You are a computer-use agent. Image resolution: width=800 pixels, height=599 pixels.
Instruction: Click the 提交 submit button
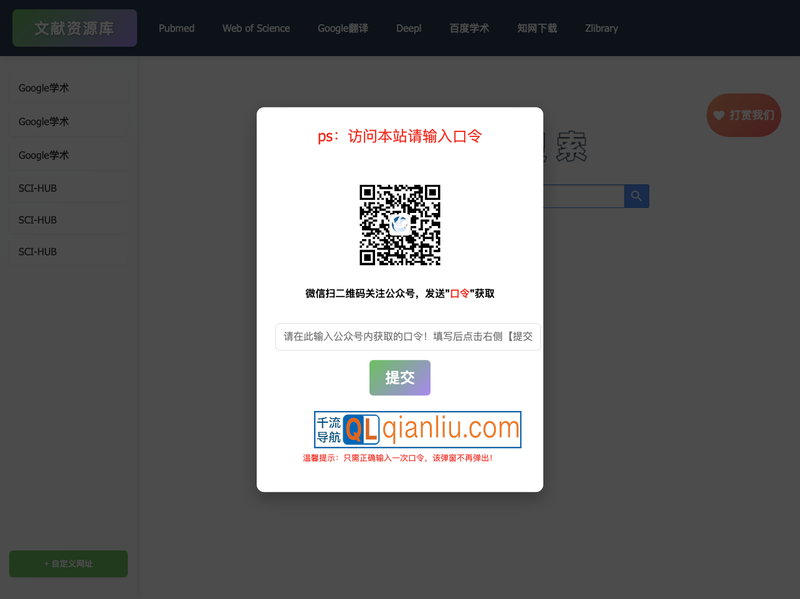(x=399, y=377)
